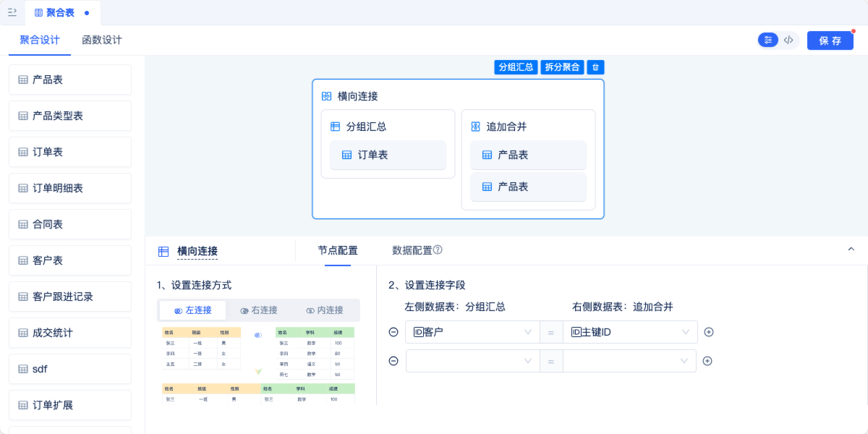Select the 聚合表 tab
The height and width of the screenshot is (434, 868).
[x=62, y=13]
